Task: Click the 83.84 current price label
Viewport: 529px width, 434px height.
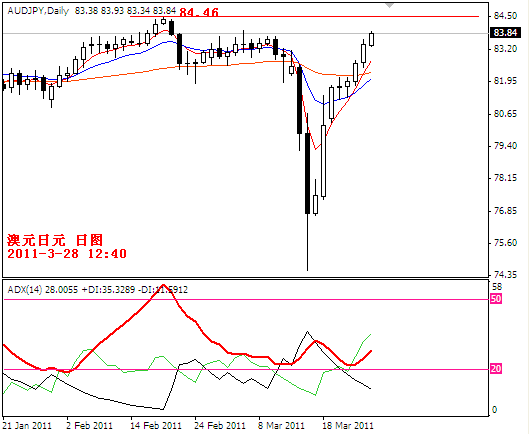Action: 505,33
